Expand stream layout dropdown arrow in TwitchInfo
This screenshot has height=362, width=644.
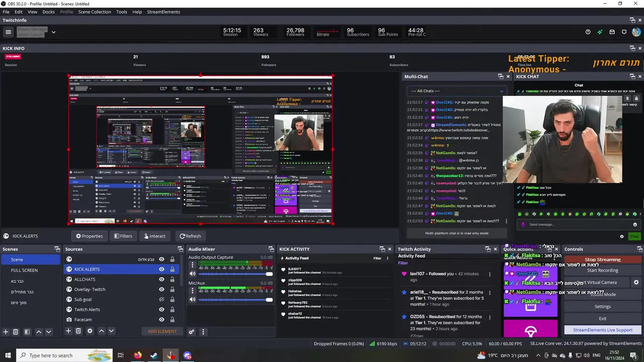click(53, 32)
